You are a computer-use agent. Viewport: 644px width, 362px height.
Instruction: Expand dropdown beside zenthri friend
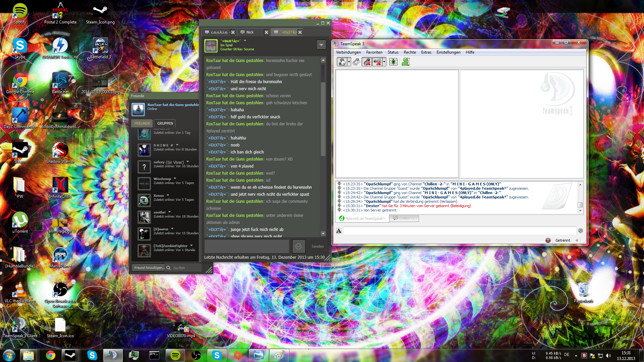[169, 212]
